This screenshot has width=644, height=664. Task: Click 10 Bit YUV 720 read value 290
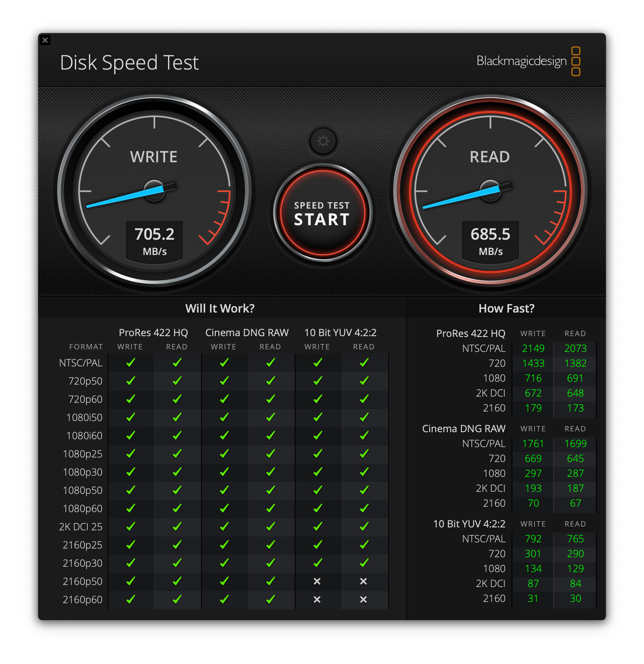575,554
